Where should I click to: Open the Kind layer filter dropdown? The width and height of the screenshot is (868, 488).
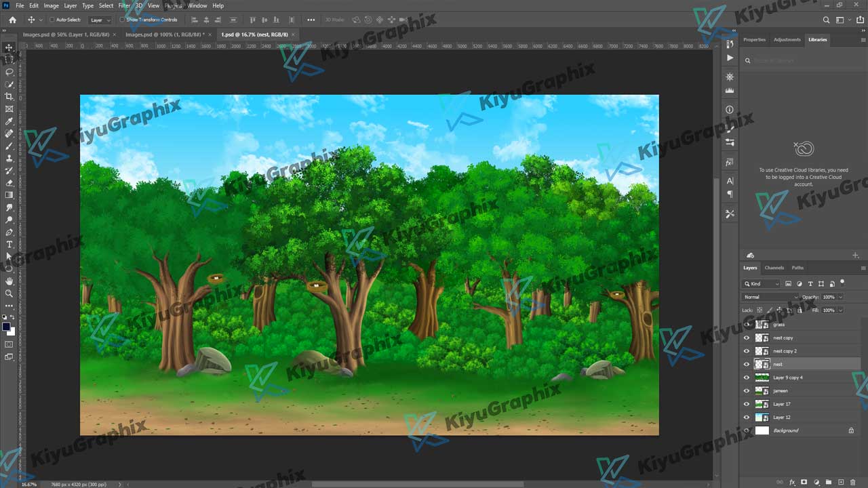click(762, 283)
